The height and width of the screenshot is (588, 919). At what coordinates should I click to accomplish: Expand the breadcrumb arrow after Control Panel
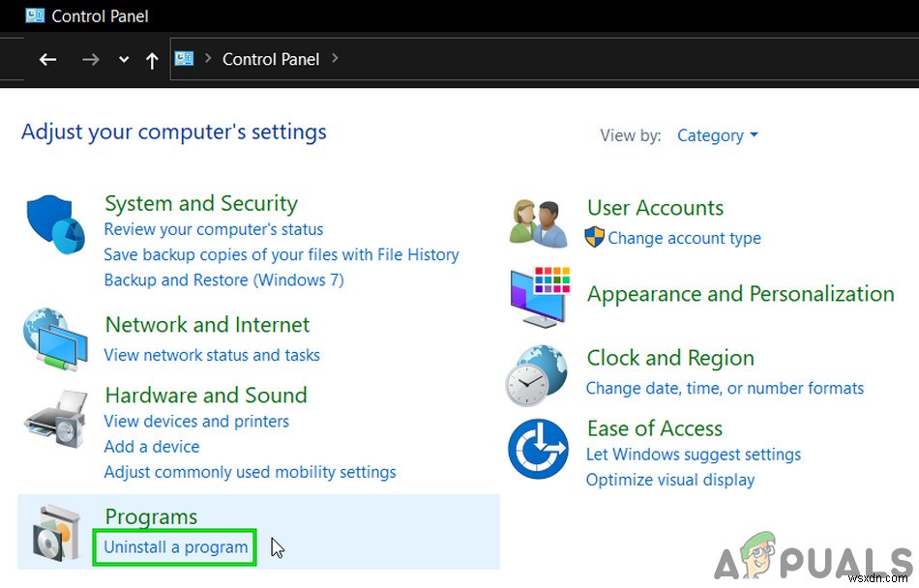coord(335,59)
